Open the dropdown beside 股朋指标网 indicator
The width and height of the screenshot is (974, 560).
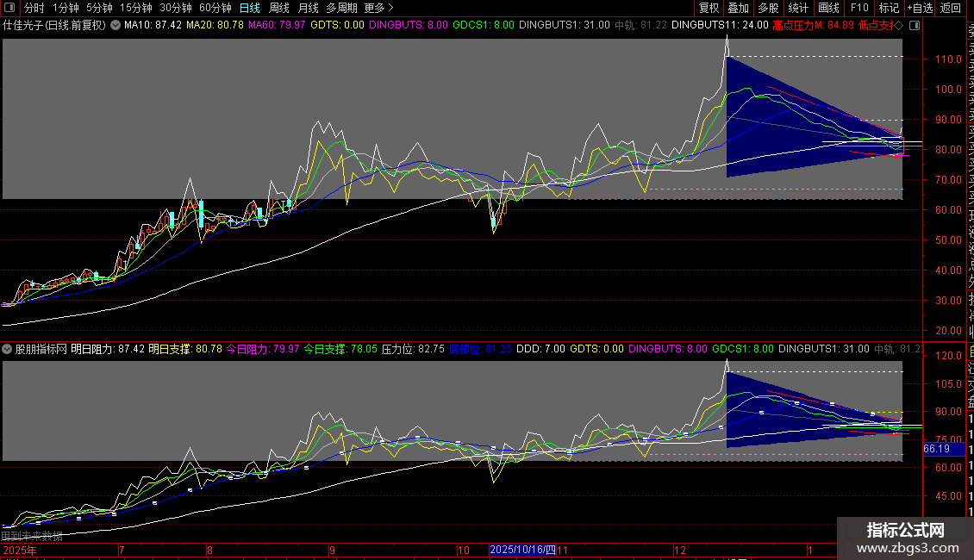7,349
